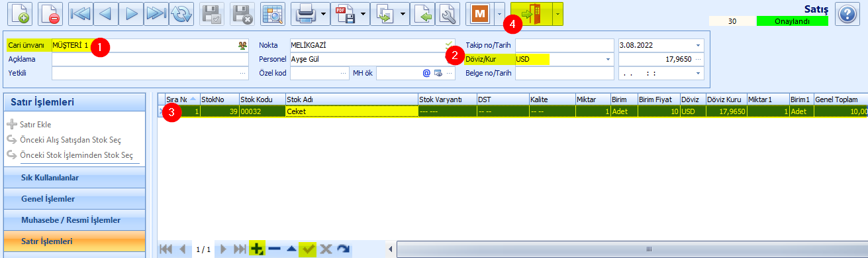Viewport: 868px width, 258px height.
Task: Click the 00032 Stok Kodu cell
Action: pyautogui.click(x=262, y=111)
